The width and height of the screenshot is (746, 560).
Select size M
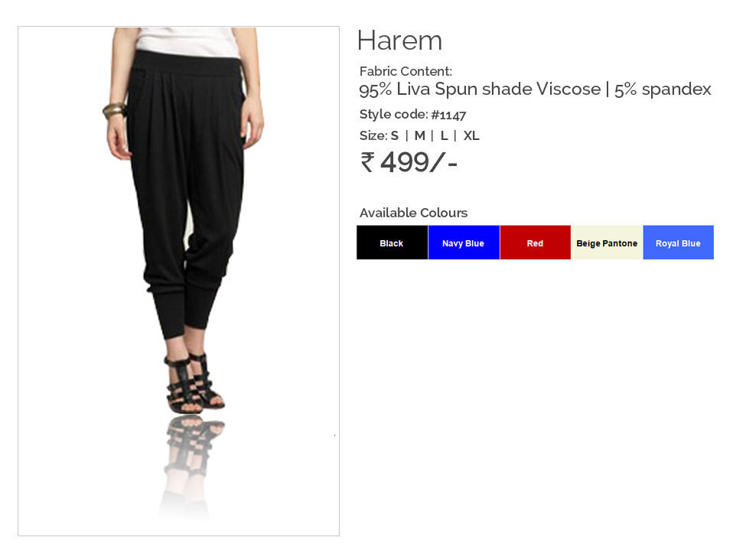click(x=419, y=136)
